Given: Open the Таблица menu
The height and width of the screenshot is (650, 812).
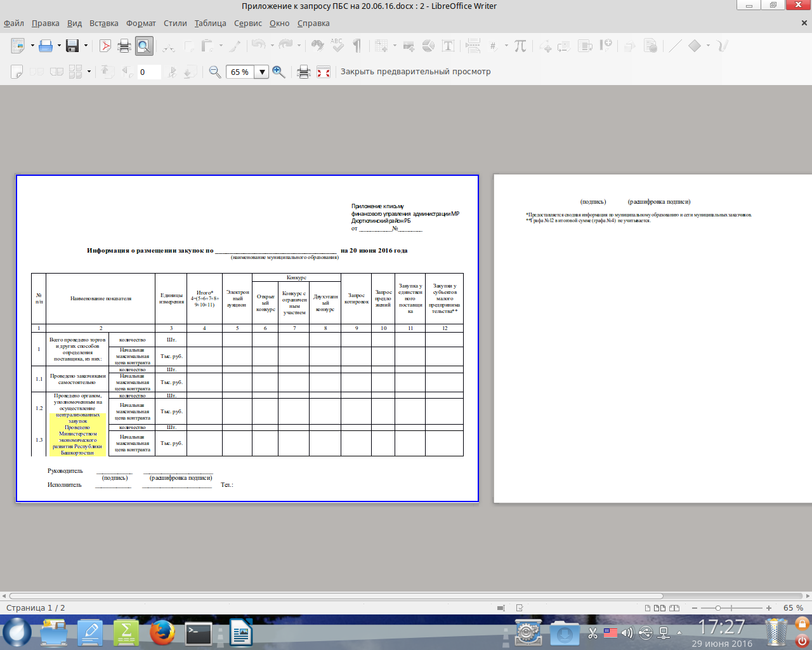Looking at the screenshot, I should pos(210,23).
